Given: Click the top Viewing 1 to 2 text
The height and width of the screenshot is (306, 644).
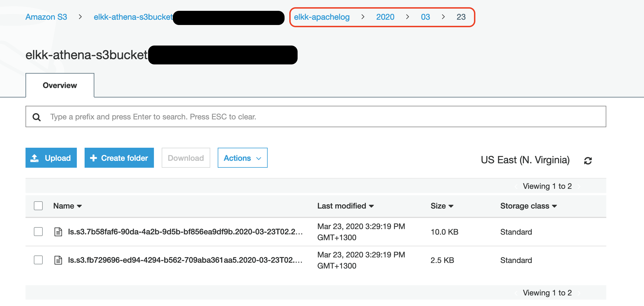Looking at the screenshot, I should [547, 186].
